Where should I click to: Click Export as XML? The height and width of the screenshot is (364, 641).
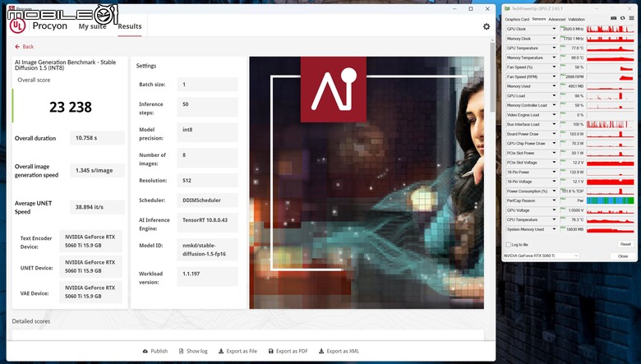click(339, 351)
